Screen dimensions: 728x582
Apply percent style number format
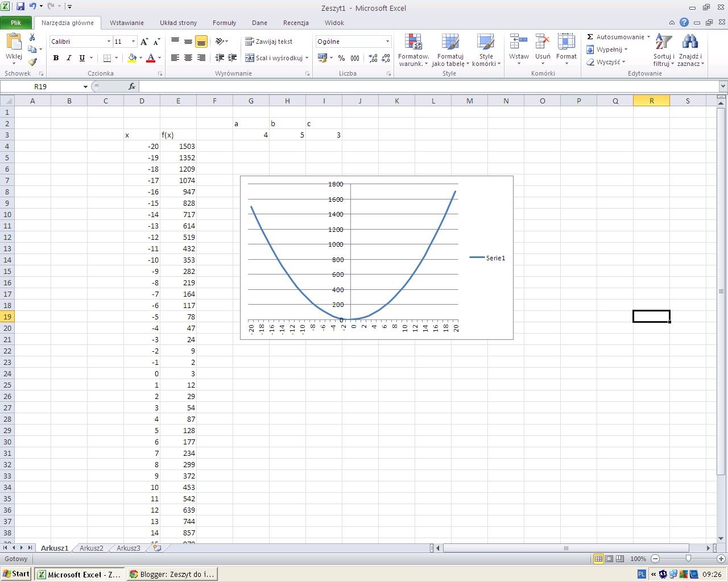pos(341,58)
